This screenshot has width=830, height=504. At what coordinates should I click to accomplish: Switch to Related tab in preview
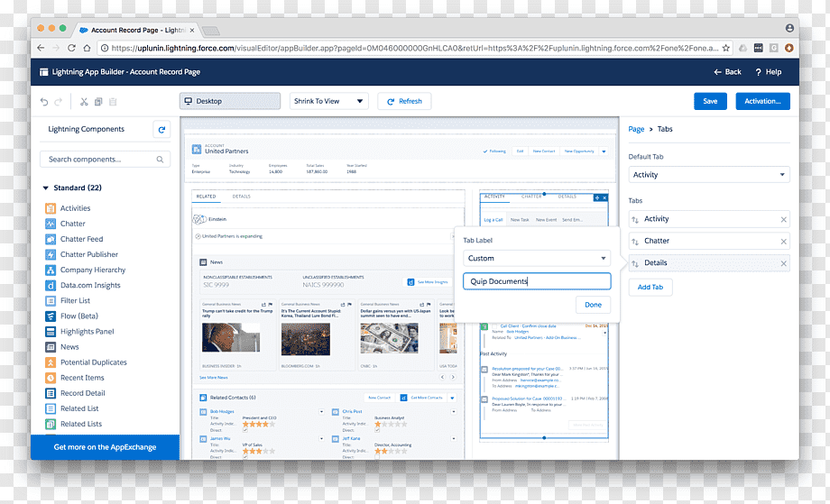pyautogui.click(x=206, y=197)
